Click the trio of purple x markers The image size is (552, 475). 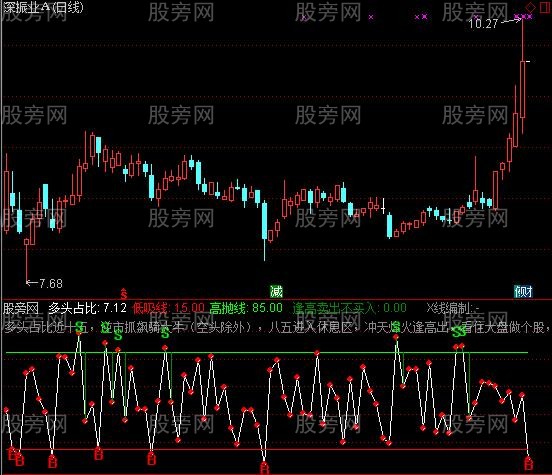[523, 17]
